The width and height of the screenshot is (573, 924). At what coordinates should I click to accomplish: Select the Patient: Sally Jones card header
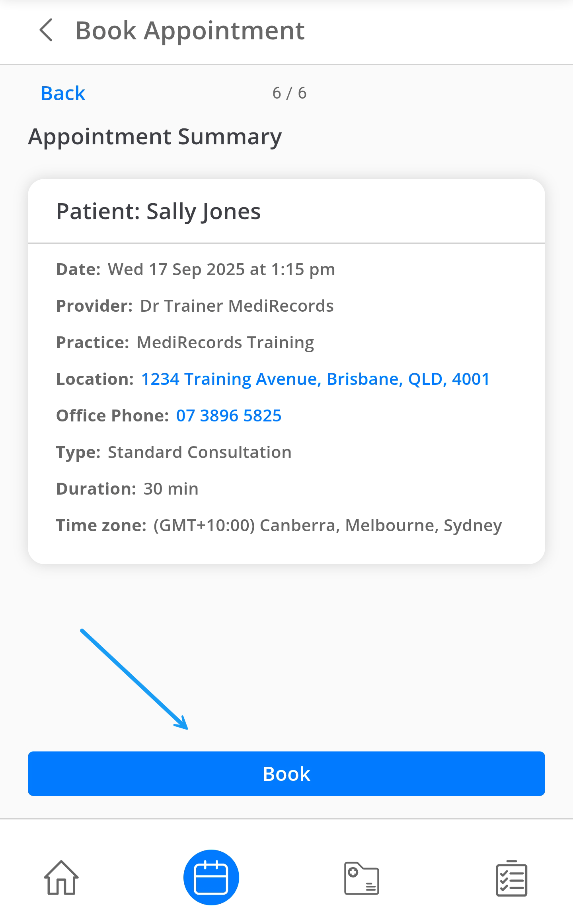click(x=158, y=211)
